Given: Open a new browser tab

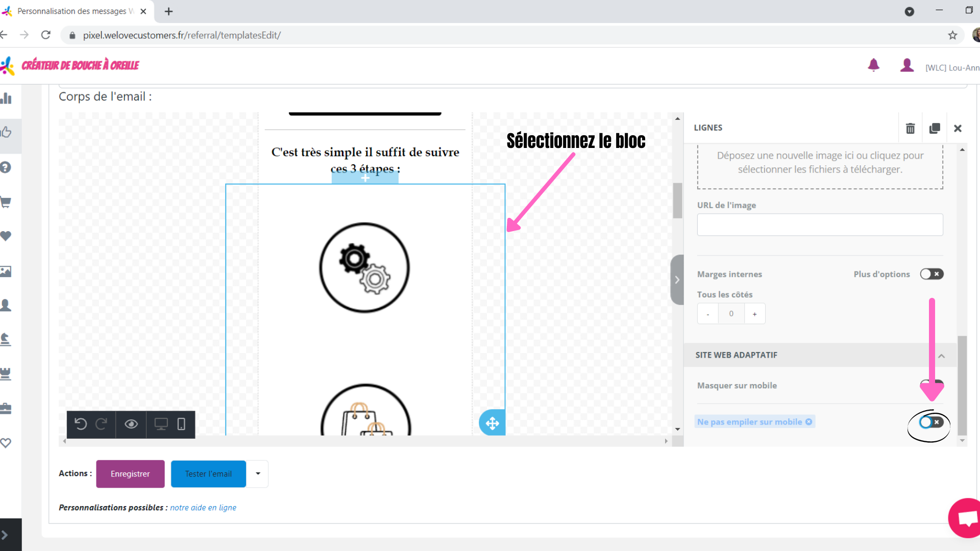Looking at the screenshot, I should [x=168, y=11].
